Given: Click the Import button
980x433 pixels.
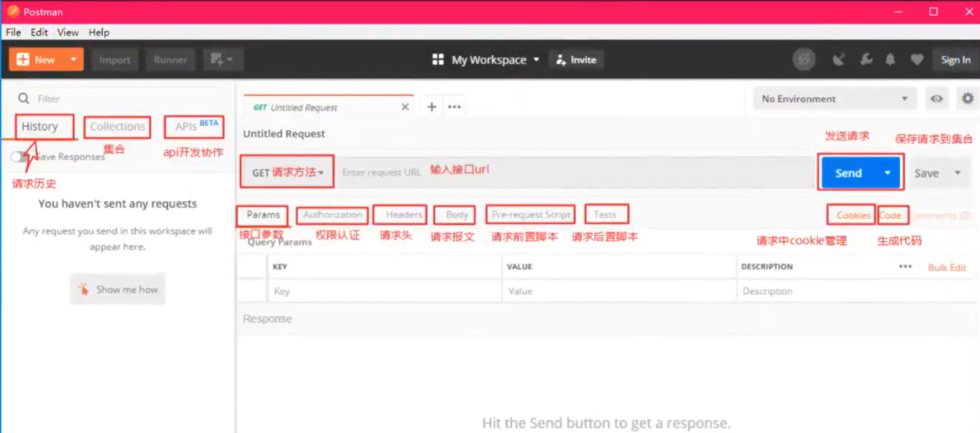Looking at the screenshot, I should pos(115,60).
